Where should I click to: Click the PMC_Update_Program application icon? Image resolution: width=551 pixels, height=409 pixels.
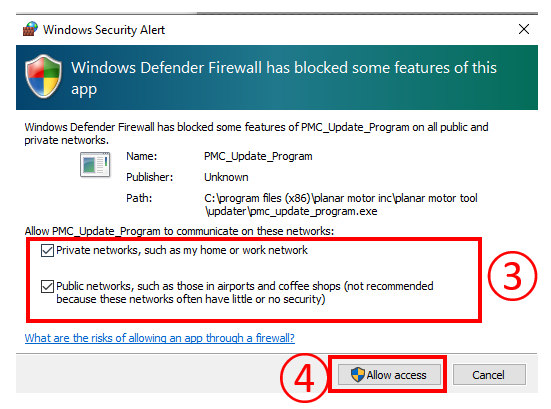point(95,164)
